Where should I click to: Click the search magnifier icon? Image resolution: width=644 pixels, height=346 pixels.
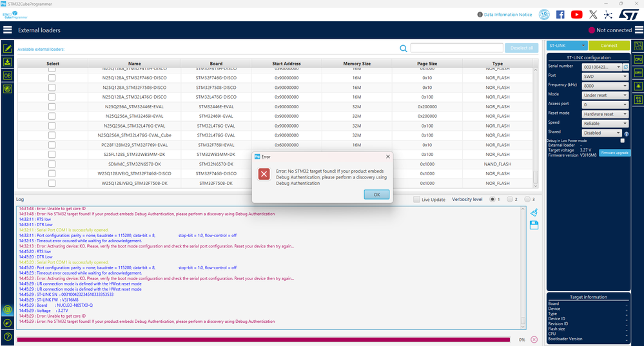[x=404, y=48]
